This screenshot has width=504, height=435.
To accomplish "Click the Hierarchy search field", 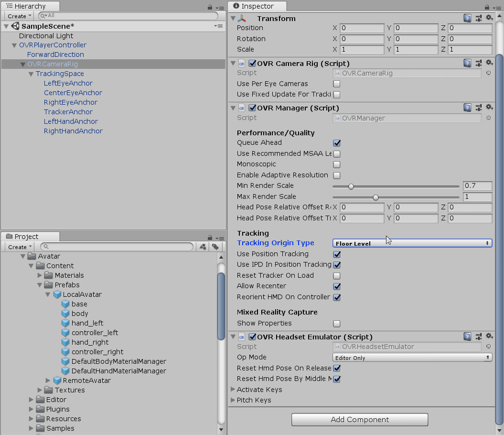I will (x=128, y=15).
